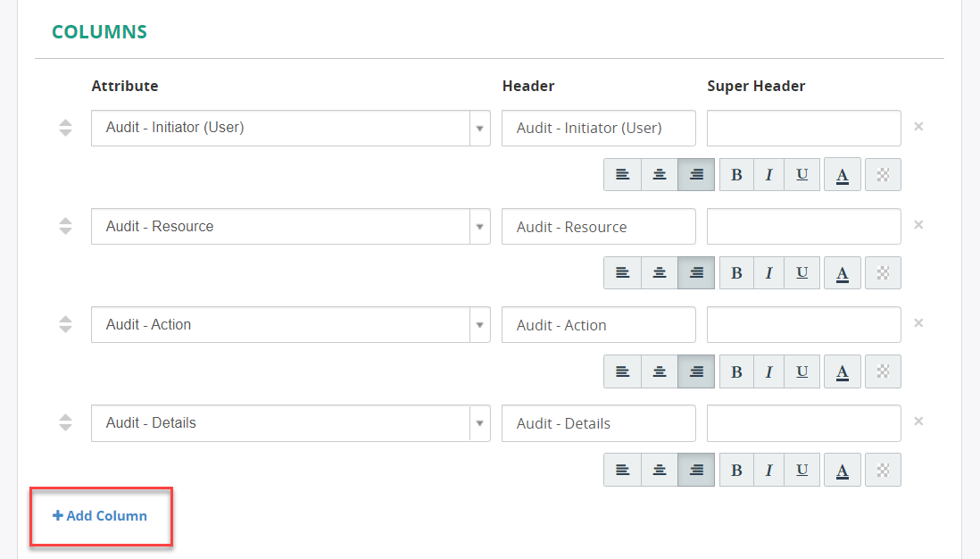Image resolution: width=980 pixels, height=559 pixels.
Task: Click reorder handle for Audit - Action row
Action: [66, 324]
